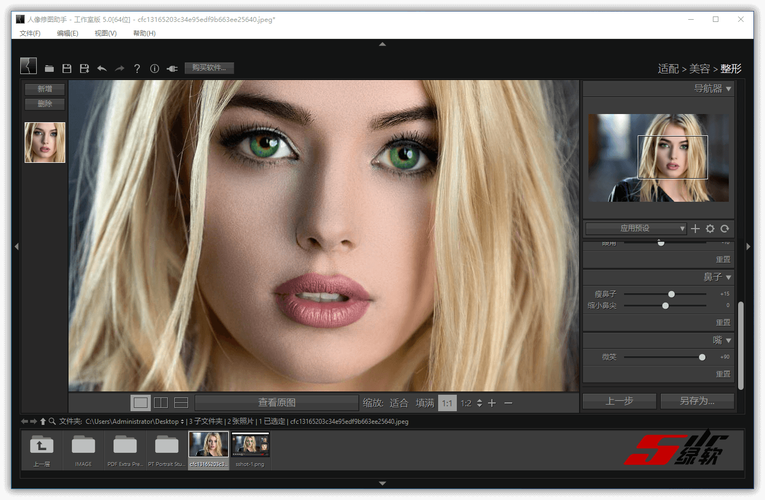Switch to top-bottom split view layout
Screen dimensions: 765x500
tap(181, 403)
